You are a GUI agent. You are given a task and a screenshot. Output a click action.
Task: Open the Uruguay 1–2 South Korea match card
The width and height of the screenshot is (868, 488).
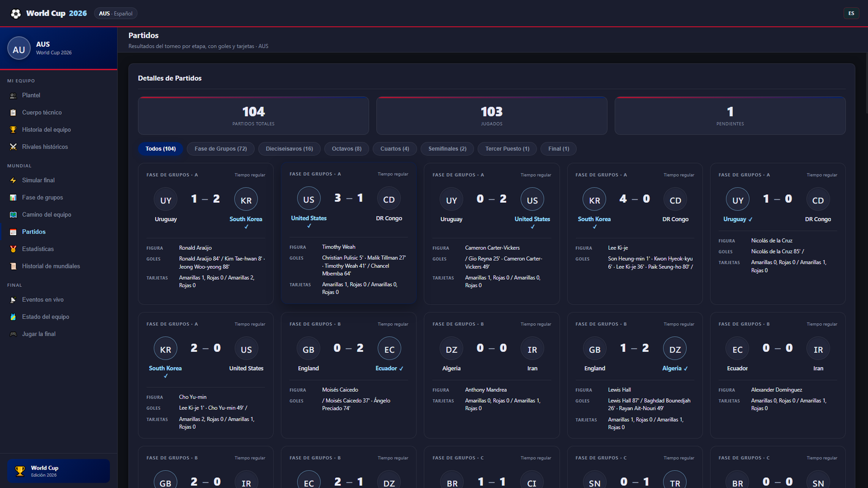coord(206,234)
